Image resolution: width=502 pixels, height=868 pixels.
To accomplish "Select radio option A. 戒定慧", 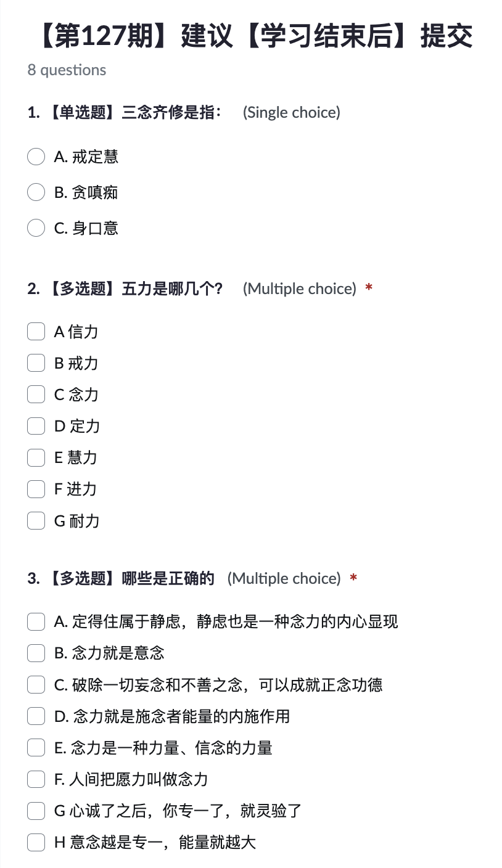I will (36, 157).
